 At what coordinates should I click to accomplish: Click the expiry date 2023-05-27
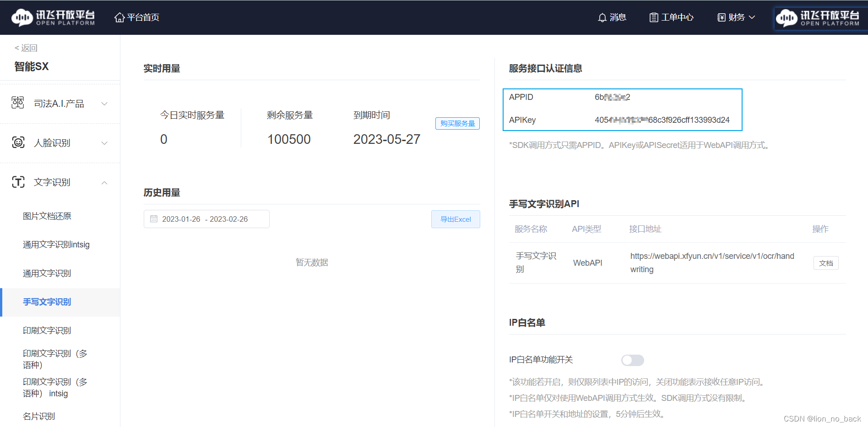click(x=387, y=139)
